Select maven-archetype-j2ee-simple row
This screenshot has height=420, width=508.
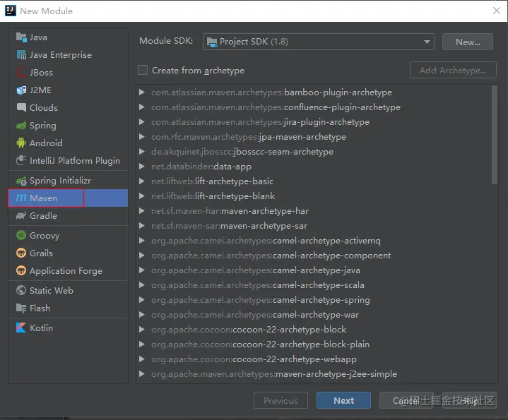pos(314,374)
